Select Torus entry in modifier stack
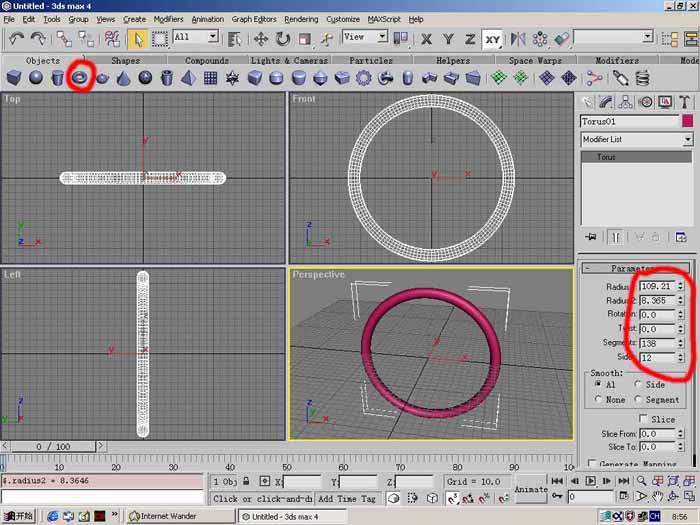Screen dimensions: 700x525 point(636,157)
